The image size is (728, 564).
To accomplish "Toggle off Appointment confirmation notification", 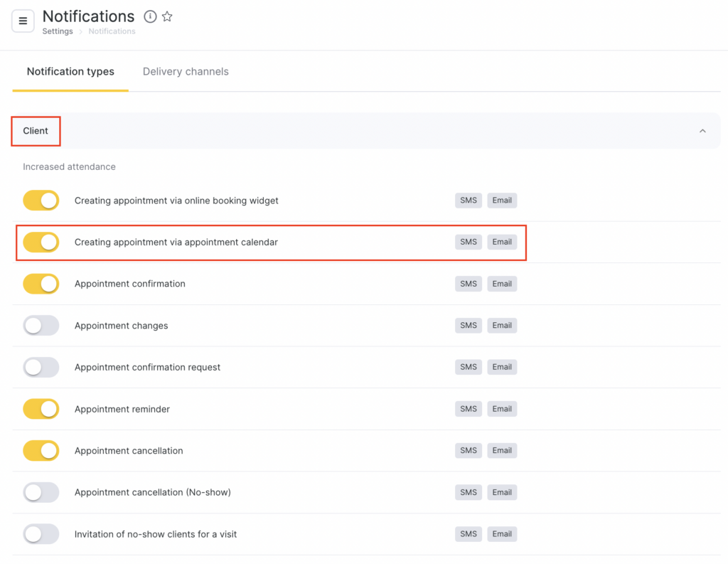I will coord(41,284).
